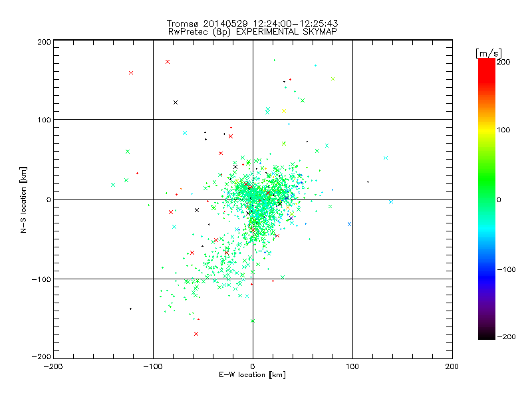
Task: Click the blue X marker near E-W 100 km
Action: tap(350, 224)
